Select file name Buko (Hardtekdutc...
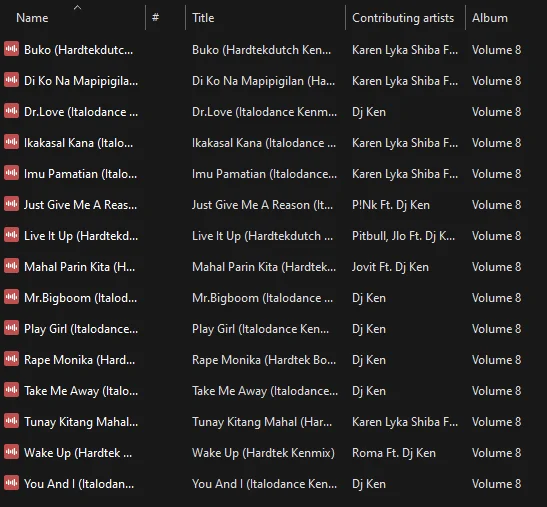The image size is (547, 507). coord(78,50)
